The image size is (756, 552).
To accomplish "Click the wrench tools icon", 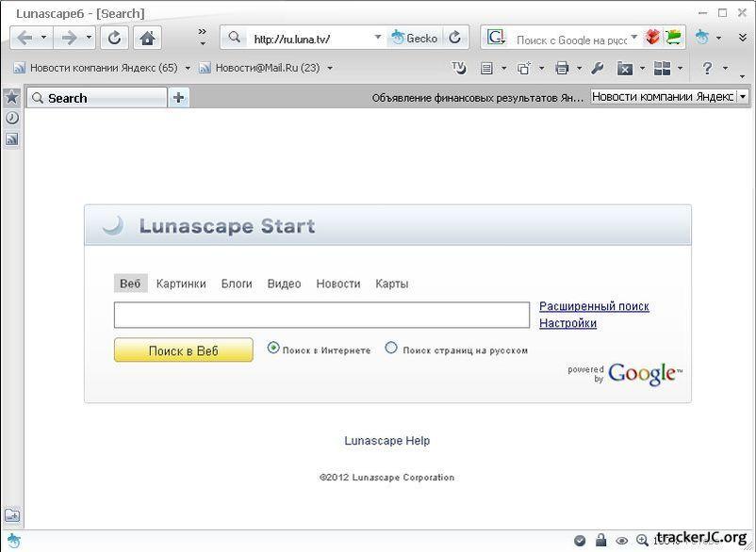I will (x=597, y=68).
